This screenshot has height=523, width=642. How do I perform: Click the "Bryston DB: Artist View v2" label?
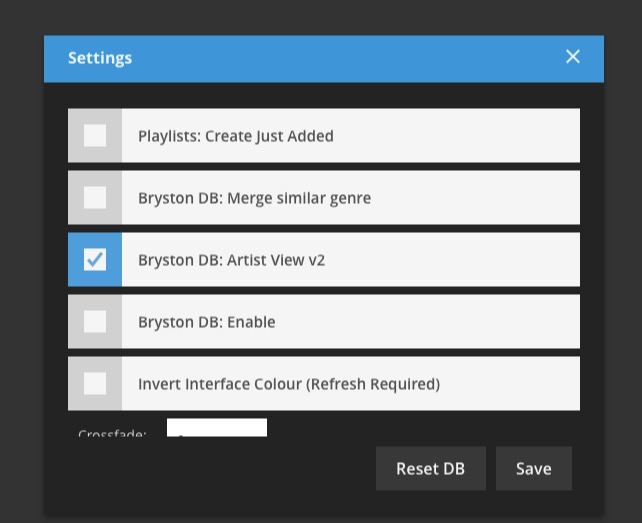tap(231, 260)
